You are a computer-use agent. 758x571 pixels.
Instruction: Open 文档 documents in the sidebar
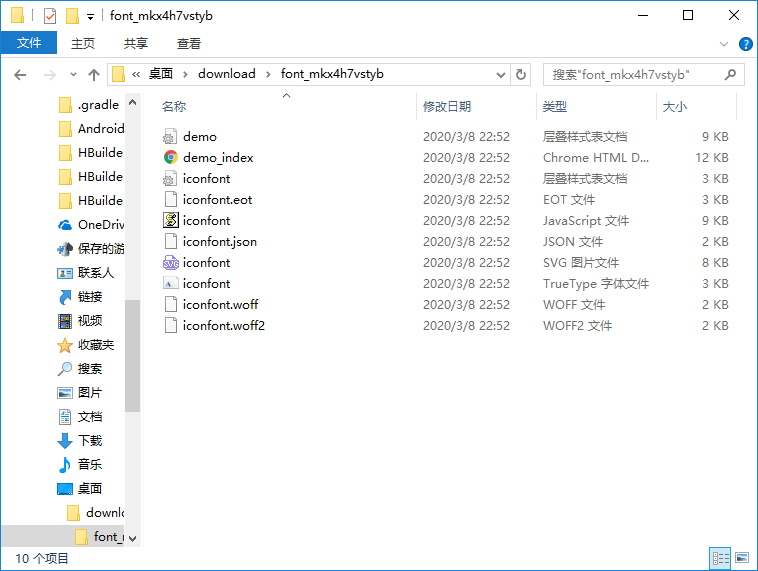pos(80,417)
